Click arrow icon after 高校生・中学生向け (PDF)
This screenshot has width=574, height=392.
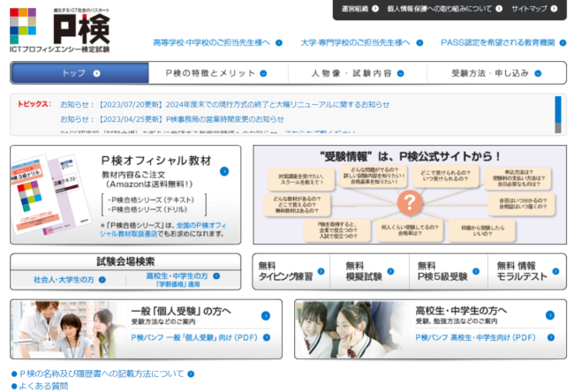[x=550, y=337]
